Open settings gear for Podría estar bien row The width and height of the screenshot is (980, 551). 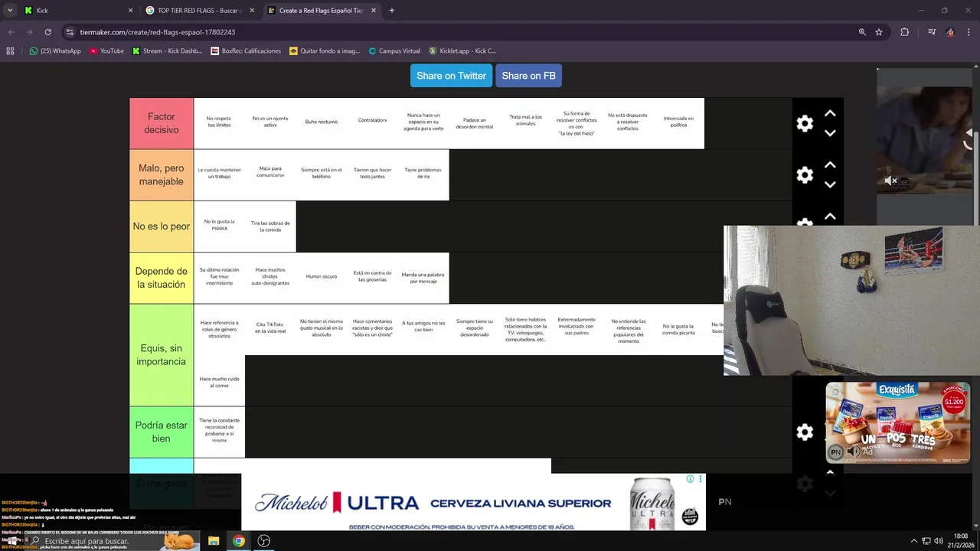(805, 432)
